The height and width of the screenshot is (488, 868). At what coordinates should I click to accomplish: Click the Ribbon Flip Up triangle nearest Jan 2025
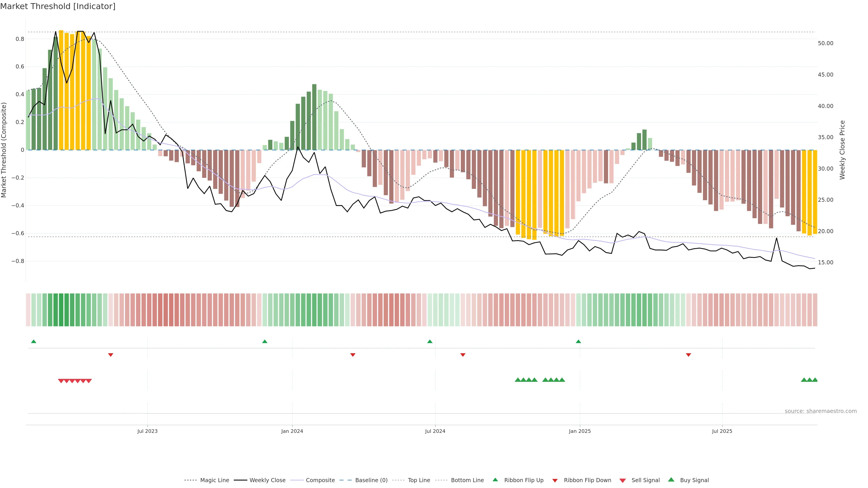click(578, 342)
